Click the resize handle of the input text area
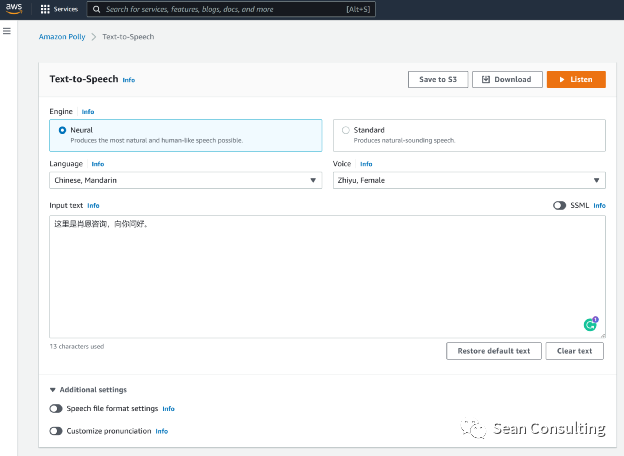 603,335
